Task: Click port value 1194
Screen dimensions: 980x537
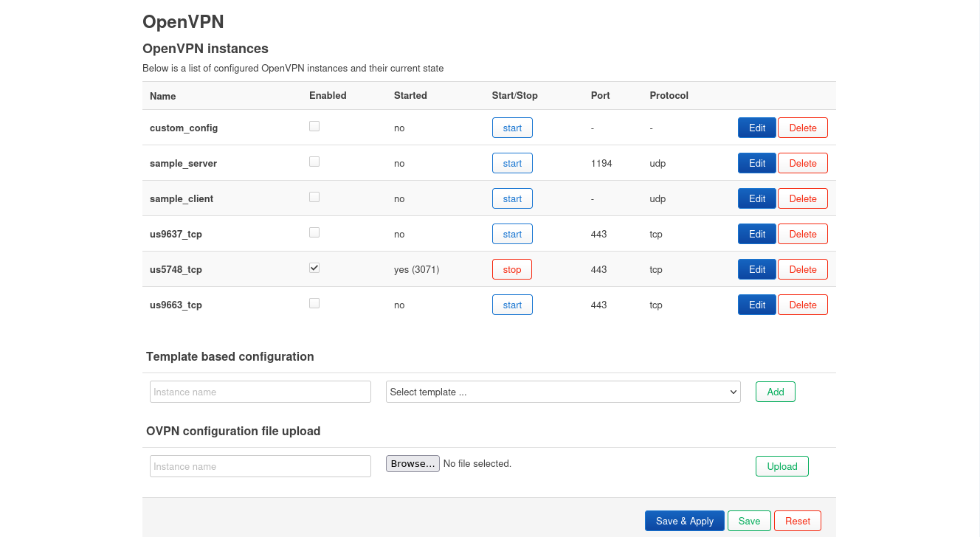Action: 601,163
